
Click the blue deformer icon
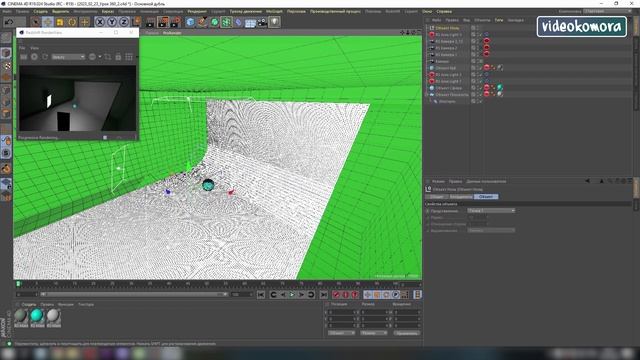coord(238,22)
